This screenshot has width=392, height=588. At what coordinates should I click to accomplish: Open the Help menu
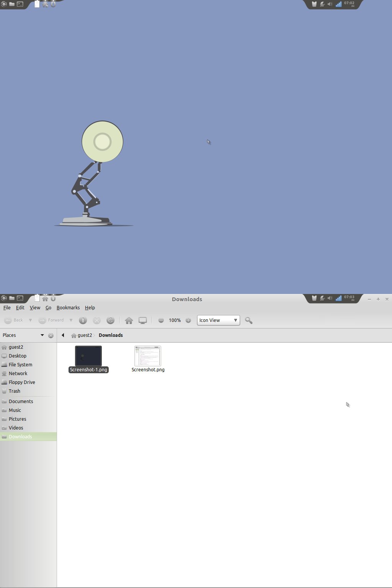(90, 307)
